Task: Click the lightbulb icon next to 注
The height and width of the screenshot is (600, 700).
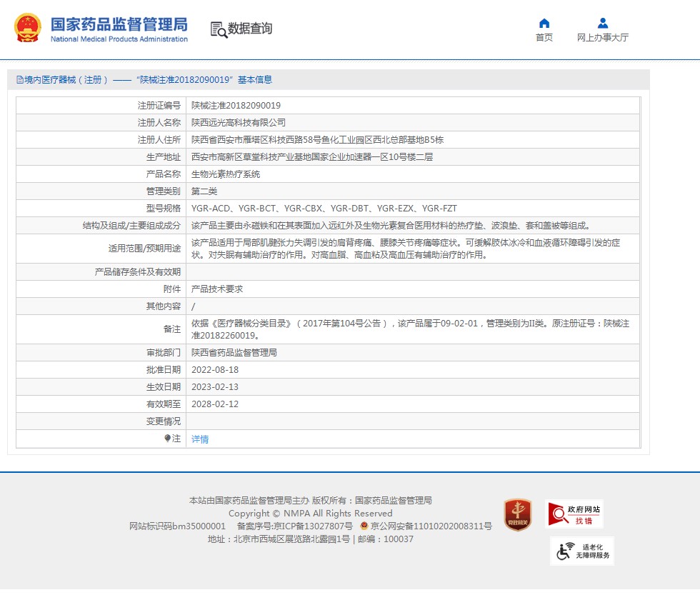Action: click(167, 439)
